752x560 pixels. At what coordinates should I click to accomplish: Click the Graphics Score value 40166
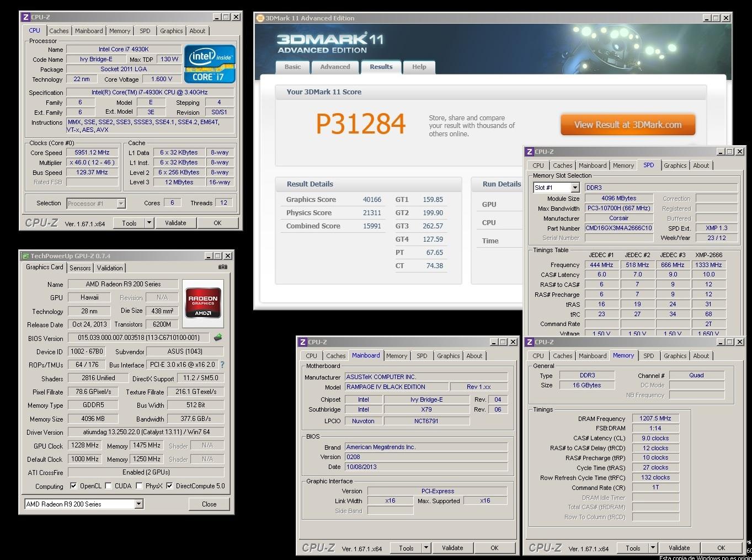point(372,200)
